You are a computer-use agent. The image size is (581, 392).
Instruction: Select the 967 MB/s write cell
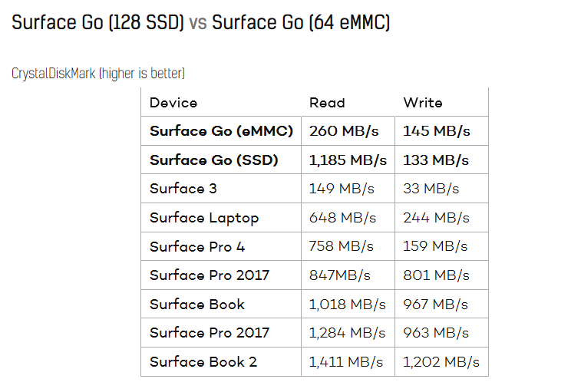point(435,305)
